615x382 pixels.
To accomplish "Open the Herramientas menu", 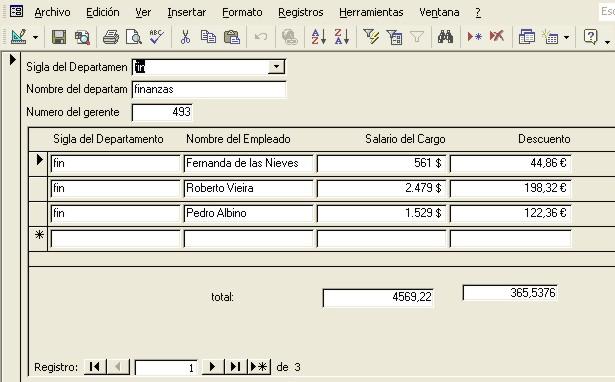I will coord(371,12).
